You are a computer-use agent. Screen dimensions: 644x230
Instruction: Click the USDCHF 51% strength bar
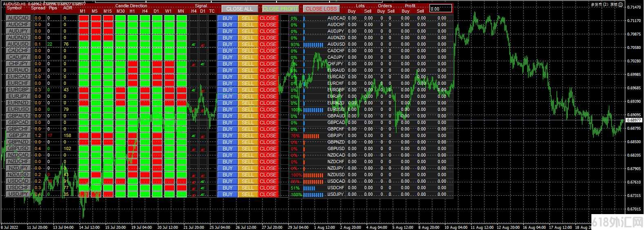click(309, 188)
